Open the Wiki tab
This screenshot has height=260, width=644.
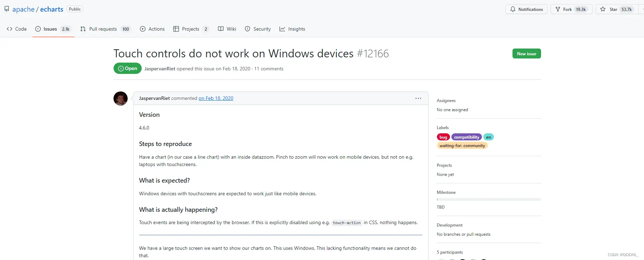tap(227, 29)
